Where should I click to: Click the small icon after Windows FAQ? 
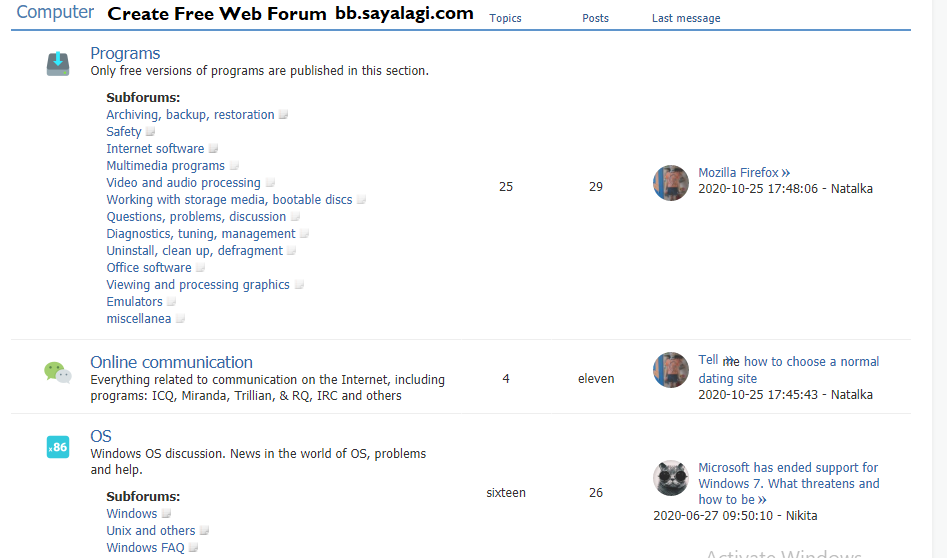tap(194, 548)
